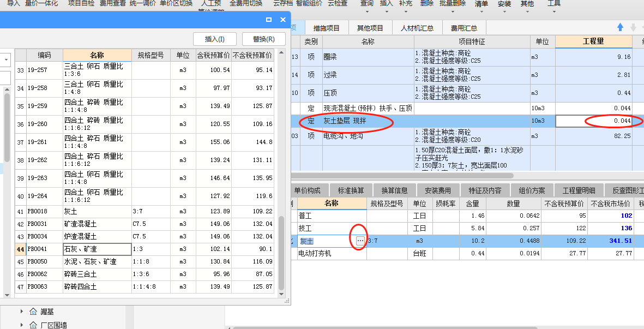644x329 pixels.
Task: Click the 含税预算价 column header
Action: click(214, 56)
